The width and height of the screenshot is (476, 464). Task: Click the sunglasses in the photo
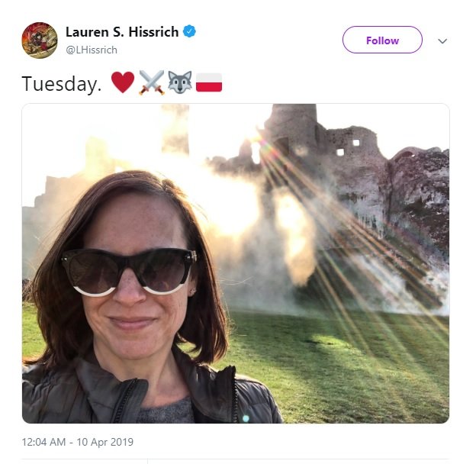128,271
